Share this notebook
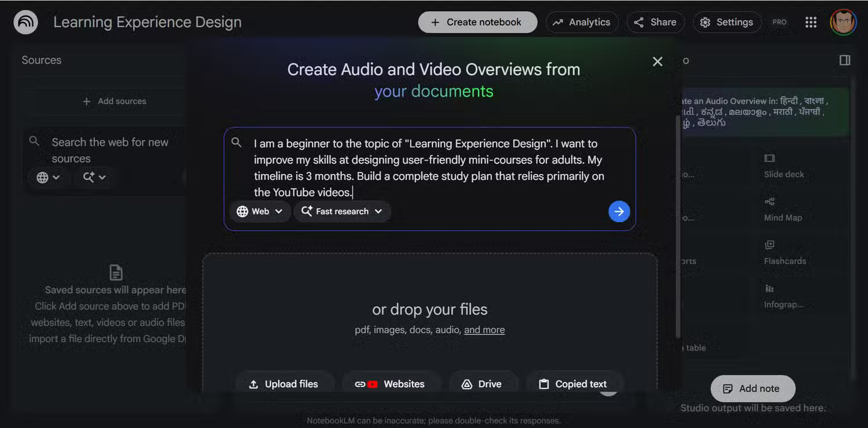868x428 pixels. [x=656, y=22]
